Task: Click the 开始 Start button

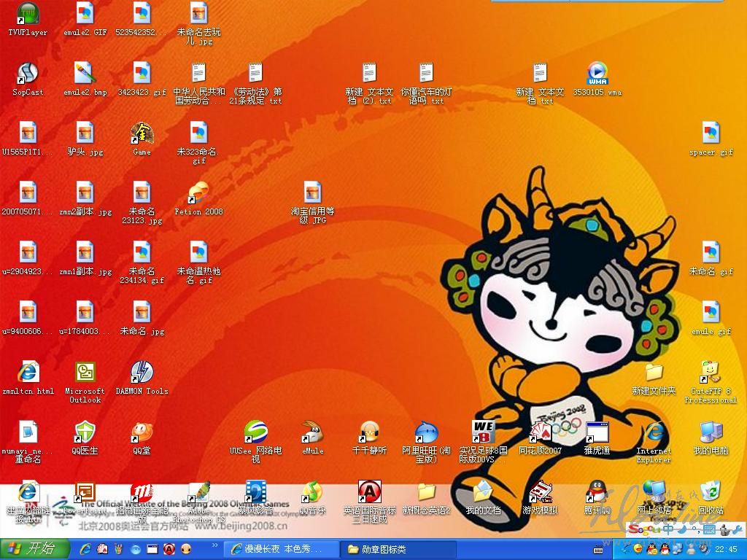Action: [35, 548]
